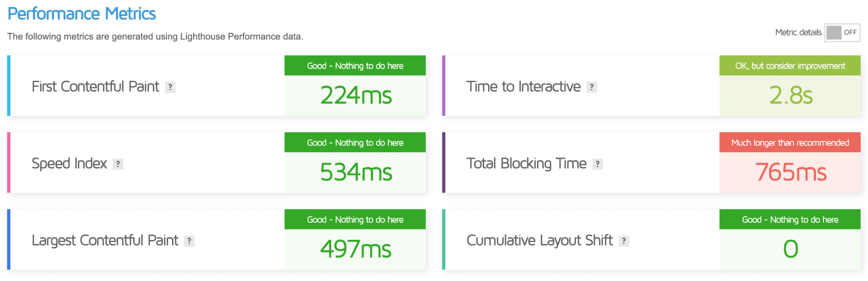Click the 'OK, but consider improvement' banner

pos(790,65)
